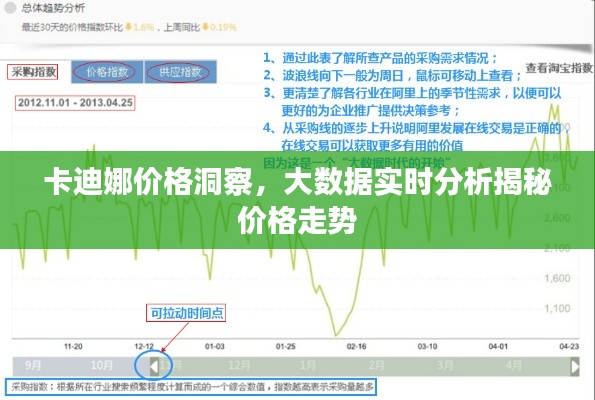Click the 2月 timeline segment
This screenshot has height=400, width=595.
click(376, 366)
